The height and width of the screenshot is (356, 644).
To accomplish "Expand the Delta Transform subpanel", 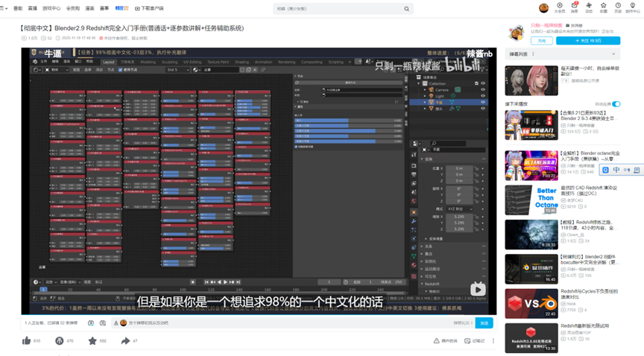I will [x=426, y=238].
